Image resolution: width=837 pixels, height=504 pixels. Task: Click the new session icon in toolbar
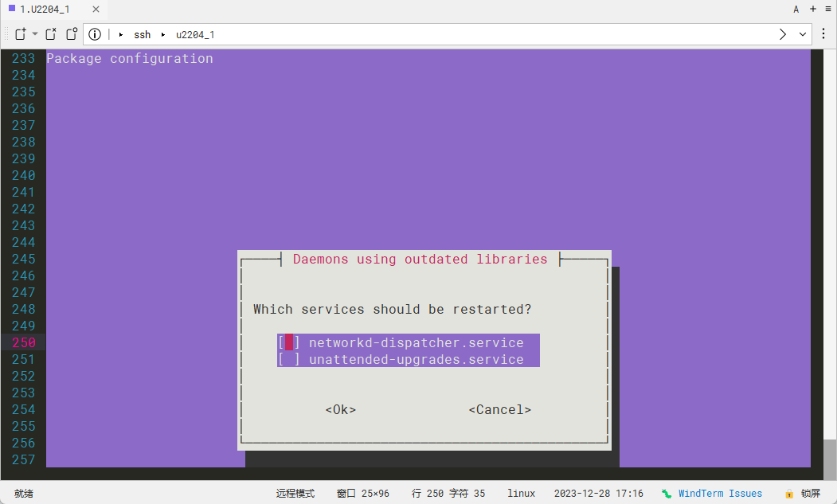point(21,34)
